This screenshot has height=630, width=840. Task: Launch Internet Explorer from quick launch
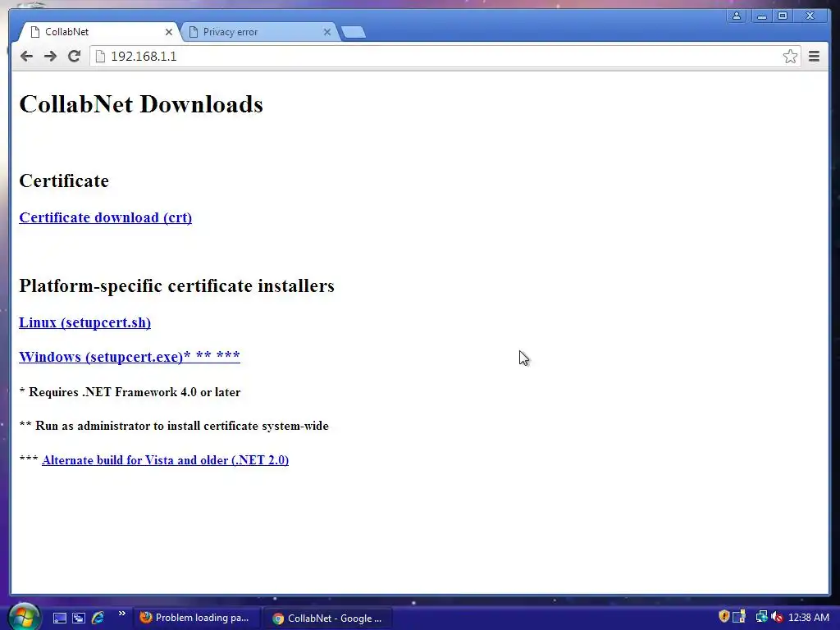pos(98,618)
